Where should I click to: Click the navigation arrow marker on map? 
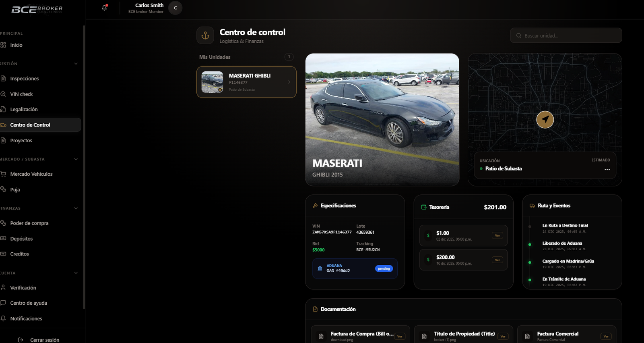point(545,120)
